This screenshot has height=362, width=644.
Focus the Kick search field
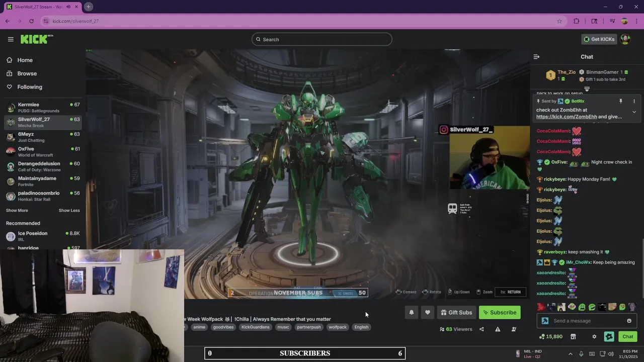(322, 39)
